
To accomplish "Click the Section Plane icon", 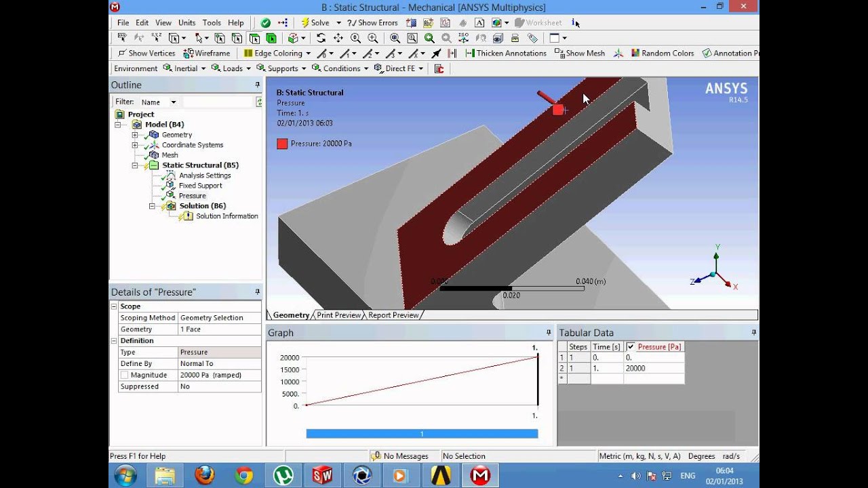I will click(x=412, y=22).
